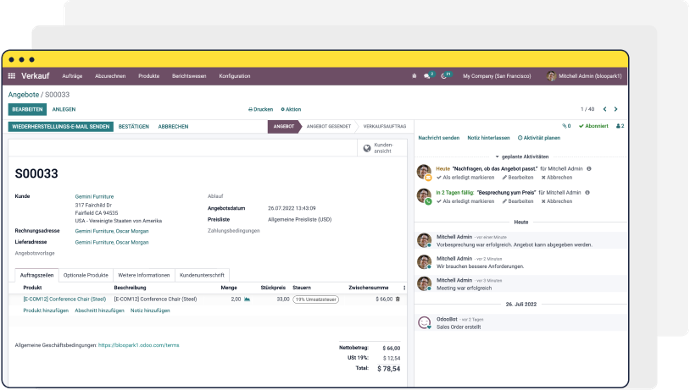Open Mitchell Admin user menu
Screen dimensions: 690x390
click(x=584, y=76)
